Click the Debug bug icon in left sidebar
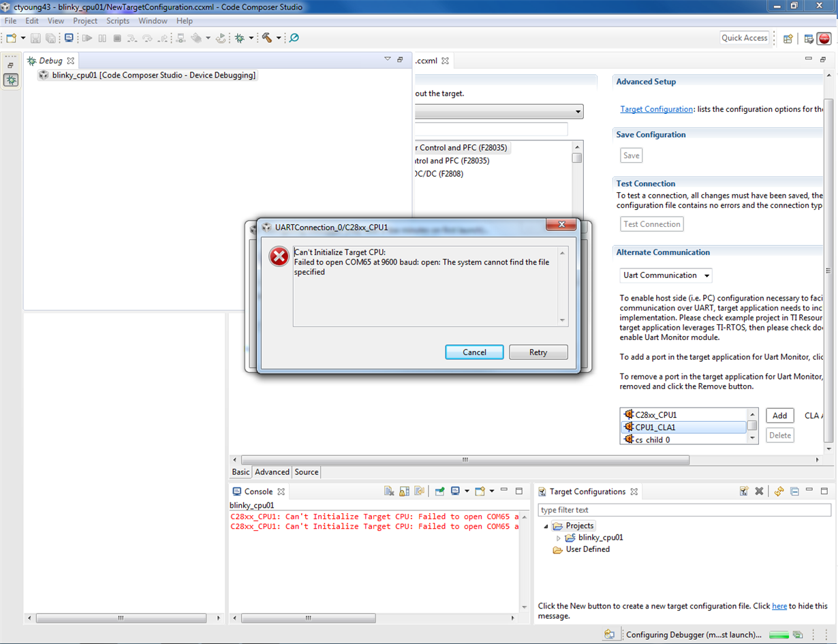This screenshot has width=838, height=644. click(x=11, y=80)
